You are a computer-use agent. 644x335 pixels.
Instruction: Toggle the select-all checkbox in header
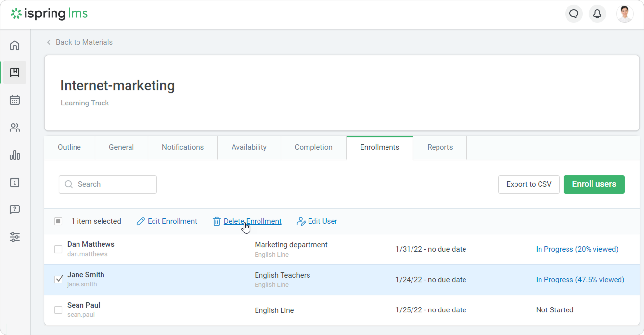tap(58, 221)
